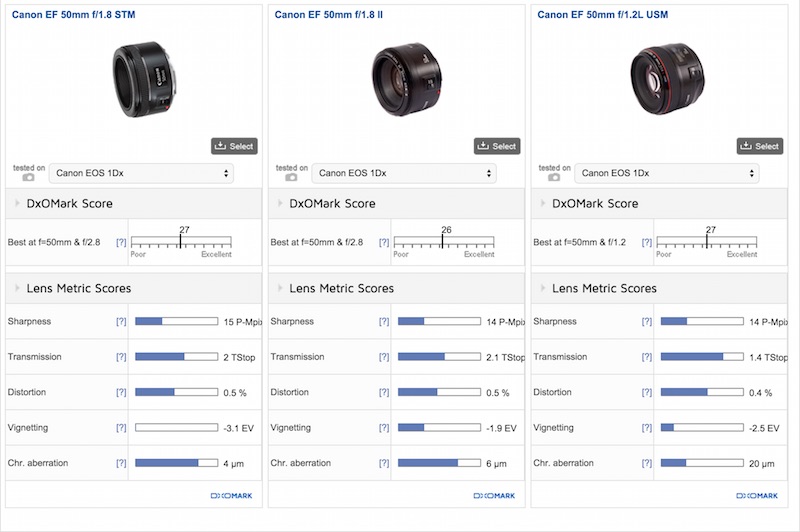The width and height of the screenshot is (800, 532).
Task: Click camera icon under f/1.8 II tested on
Action: (291, 177)
